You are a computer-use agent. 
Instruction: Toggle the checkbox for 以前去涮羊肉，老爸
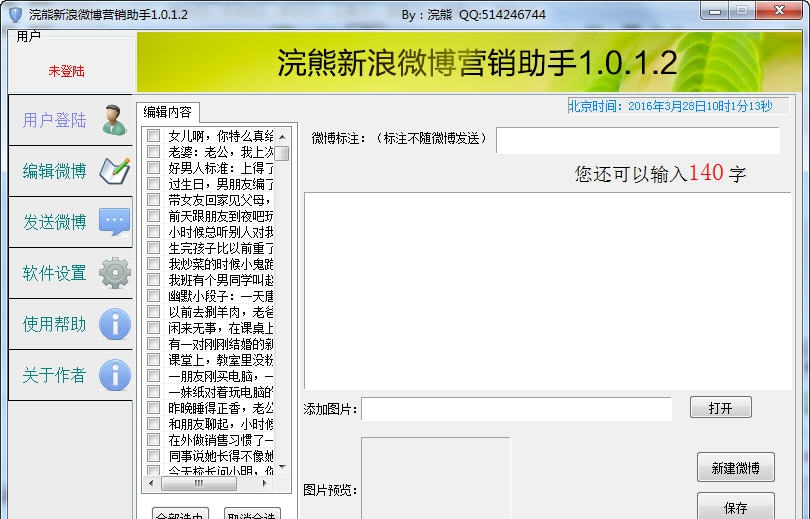[153, 311]
